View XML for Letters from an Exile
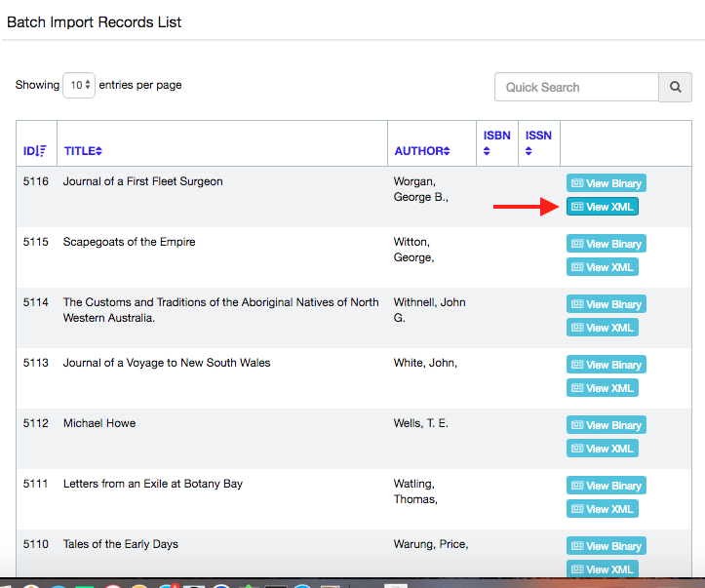The height and width of the screenshot is (588, 705). 602,509
